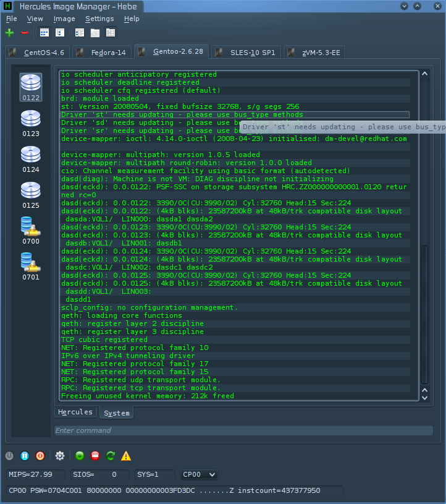Select network device 0700
Viewport: 446px width, 504px height.
31,231
